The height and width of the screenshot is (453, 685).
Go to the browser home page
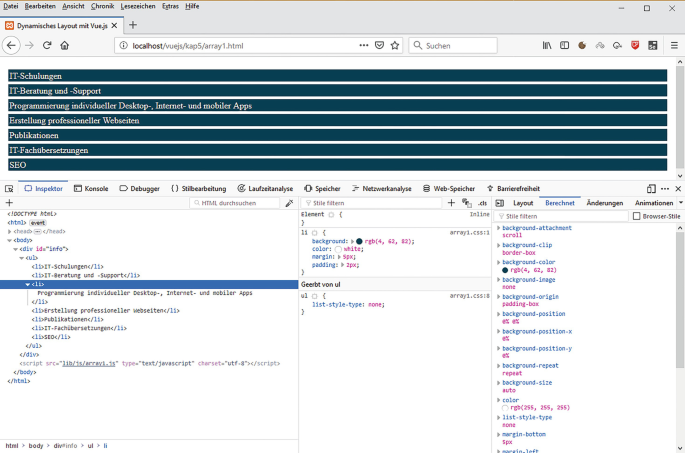click(x=65, y=45)
